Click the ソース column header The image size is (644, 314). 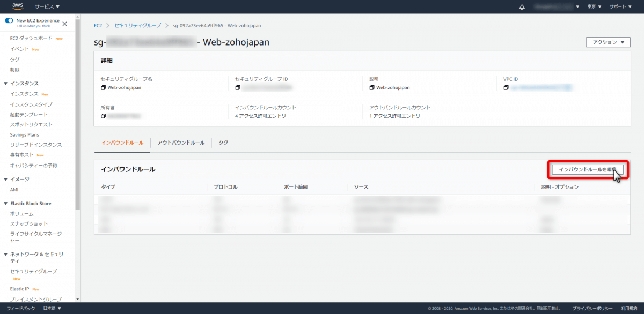pos(361,187)
